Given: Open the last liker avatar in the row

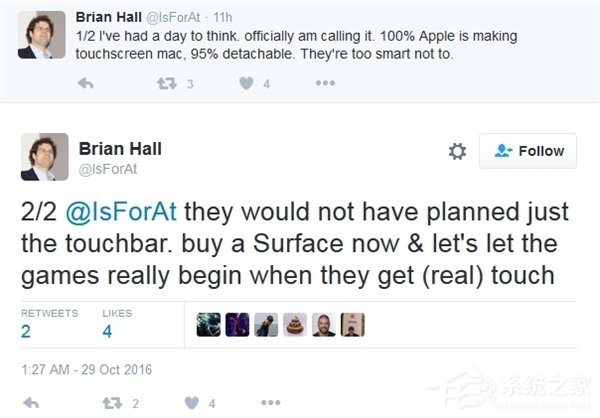Looking at the screenshot, I should pyautogui.click(x=353, y=324).
